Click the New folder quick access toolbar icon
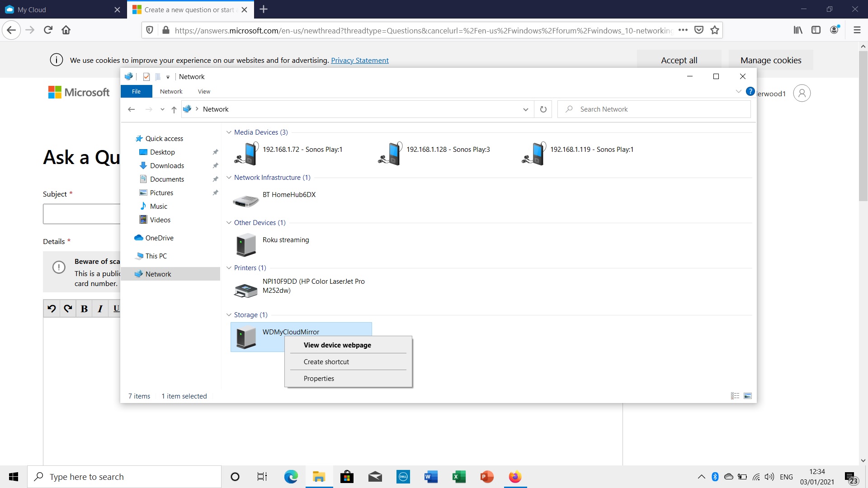This screenshot has width=868, height=488. (158, 77)
